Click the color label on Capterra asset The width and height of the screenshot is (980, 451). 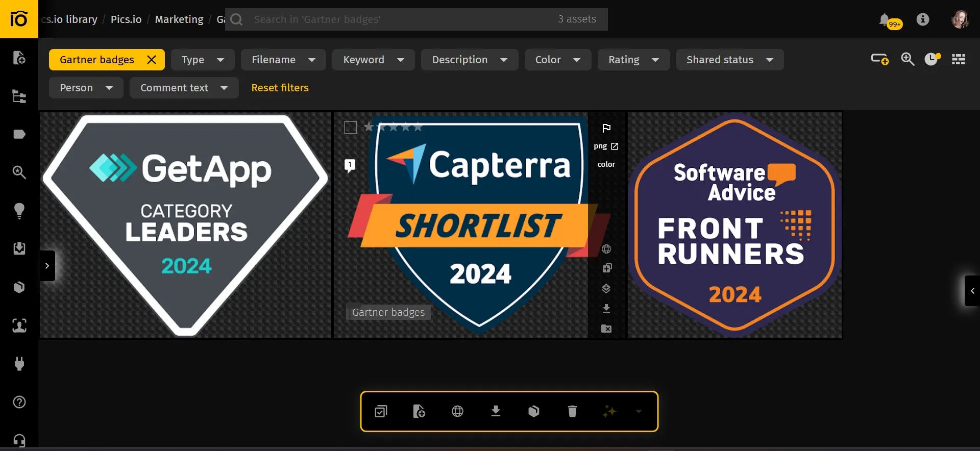(x=606, y=164)
